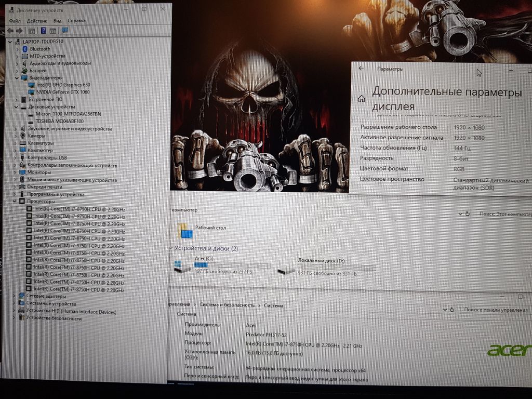Open the Файл menu
This screenshot has width=532, height=399.
[x=15, y=21]
